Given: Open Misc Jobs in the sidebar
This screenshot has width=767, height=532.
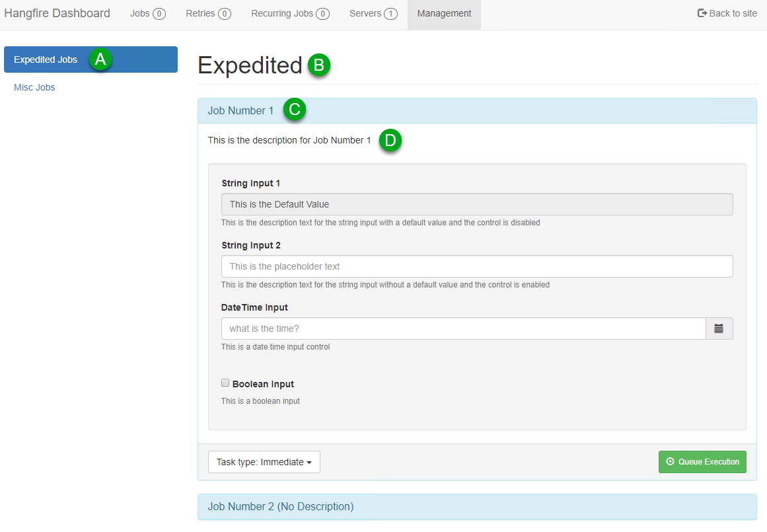Looking at the screenshot, I should point(34,88).
